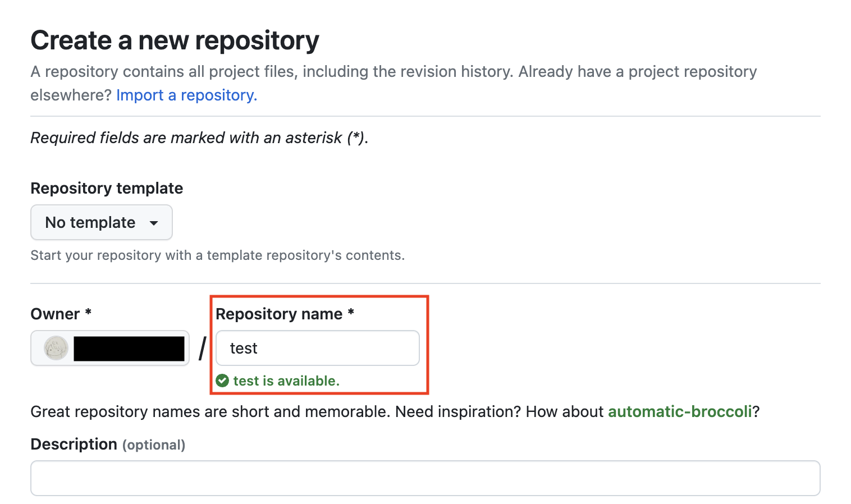Open the No template dropdown

[101, 222]
